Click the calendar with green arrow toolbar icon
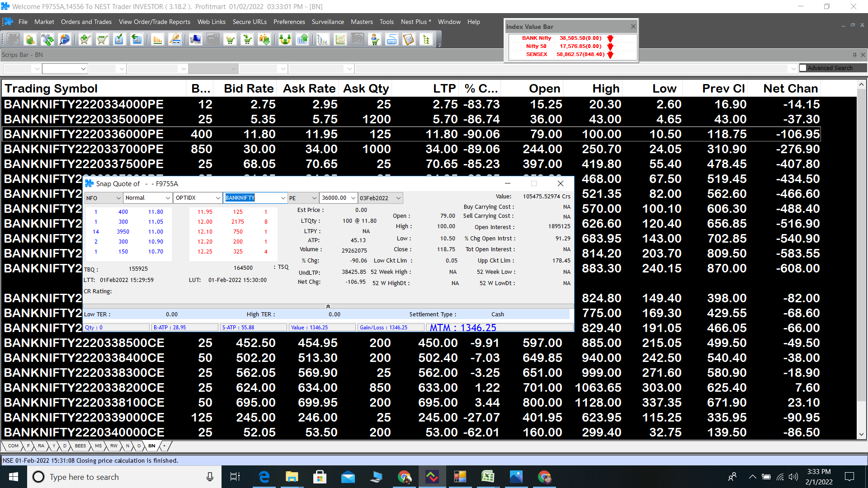Image resolution: width=868 pixels, height=488 pixels. coord(137,40)
